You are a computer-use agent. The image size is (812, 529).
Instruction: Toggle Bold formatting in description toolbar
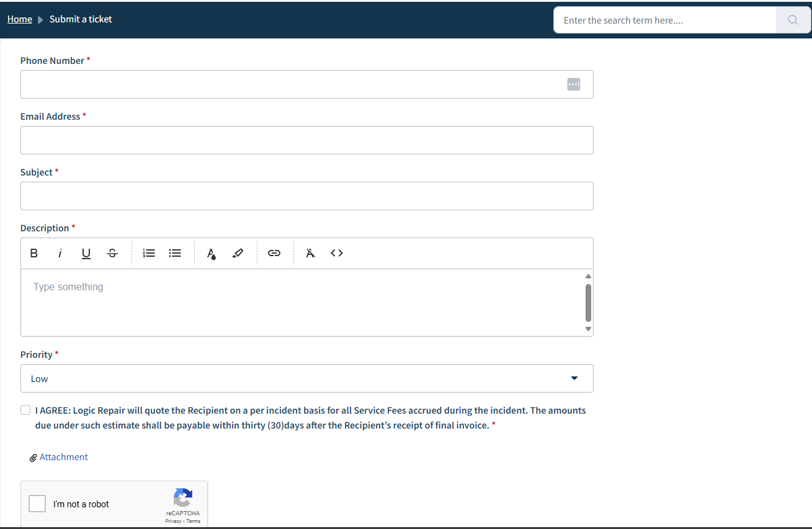click(34, 253)
